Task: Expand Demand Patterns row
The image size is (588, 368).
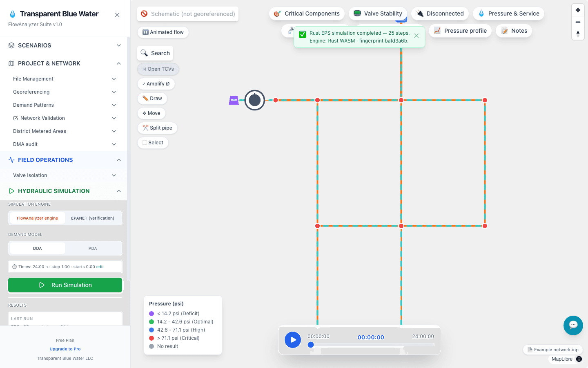Action: coord(65,105)
